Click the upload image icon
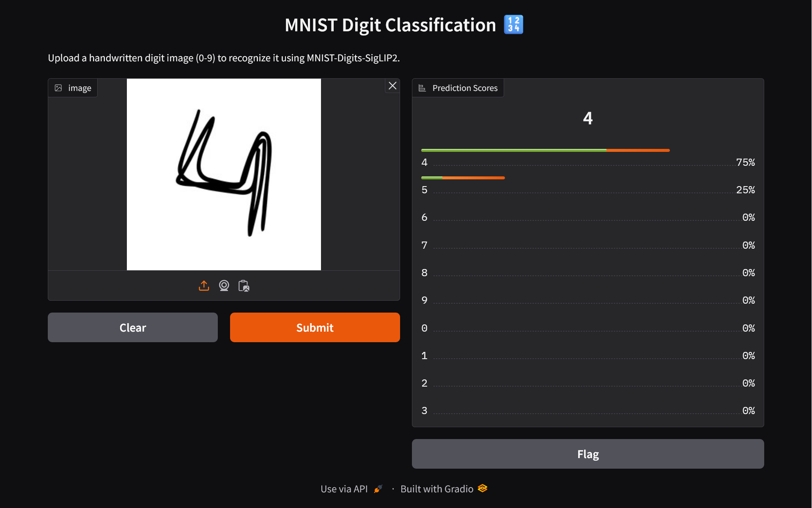The image size is (812, 508). (204, 286)
